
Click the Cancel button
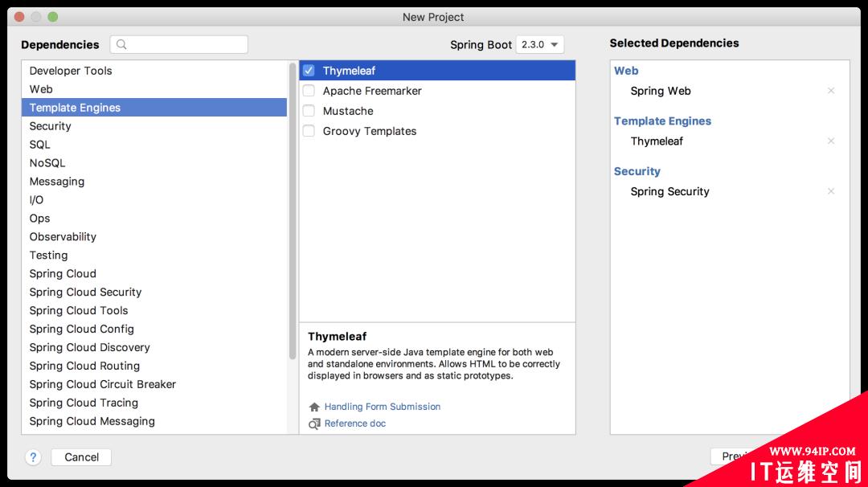81,457
